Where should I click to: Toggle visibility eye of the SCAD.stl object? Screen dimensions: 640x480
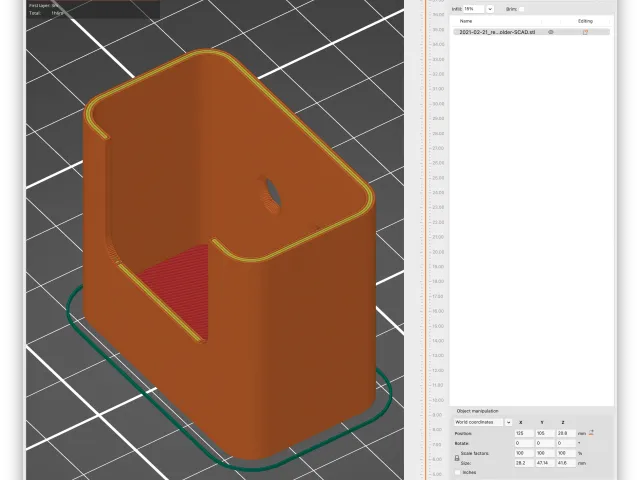551,32
